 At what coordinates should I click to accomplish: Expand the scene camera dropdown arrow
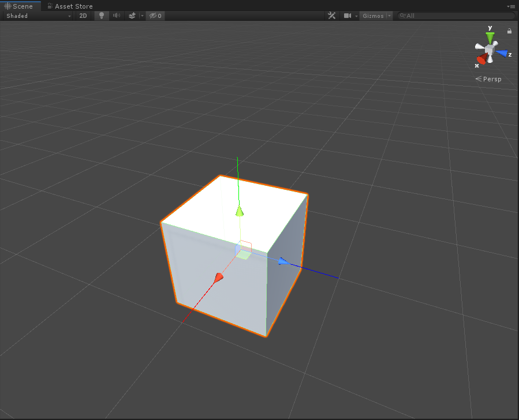coord(356,16)
